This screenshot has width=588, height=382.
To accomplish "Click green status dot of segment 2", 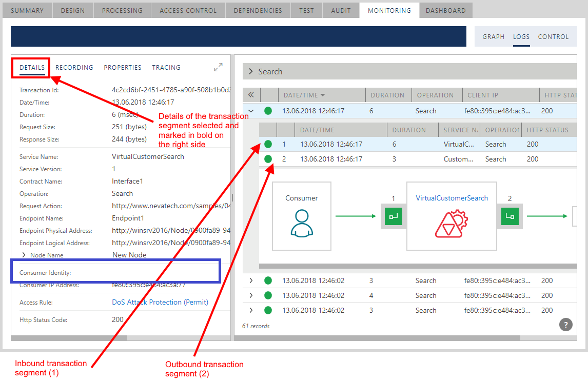I will pos(268,159).
